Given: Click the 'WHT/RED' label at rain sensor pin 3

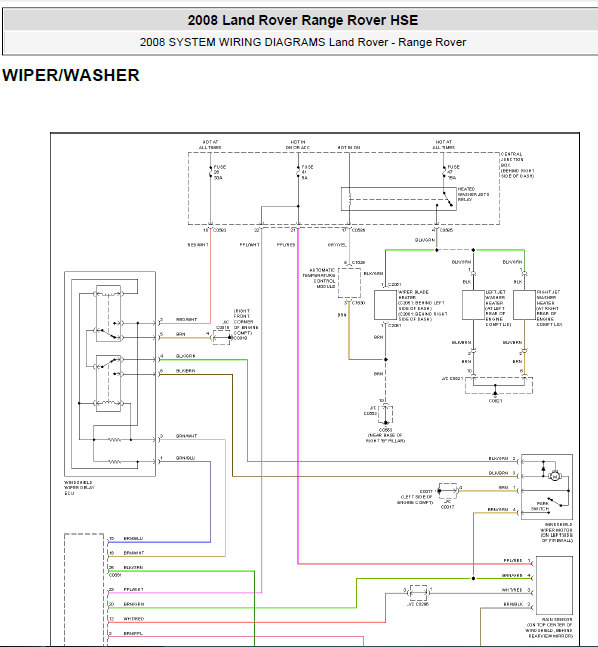Looking at the screenshot, I should pos(512,590).
